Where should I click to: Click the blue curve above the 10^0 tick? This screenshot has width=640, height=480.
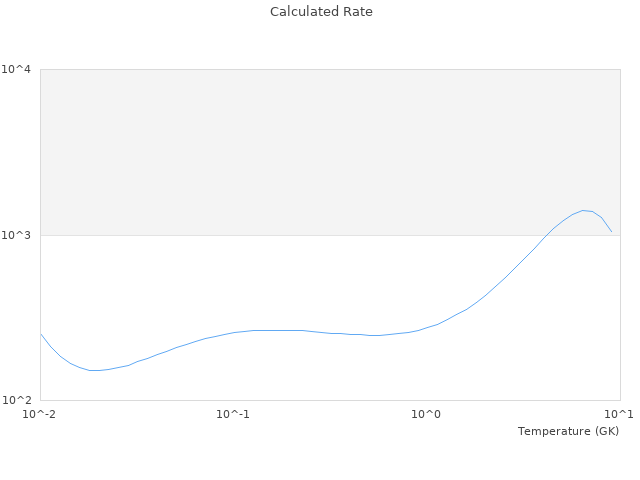pos(426,328)
